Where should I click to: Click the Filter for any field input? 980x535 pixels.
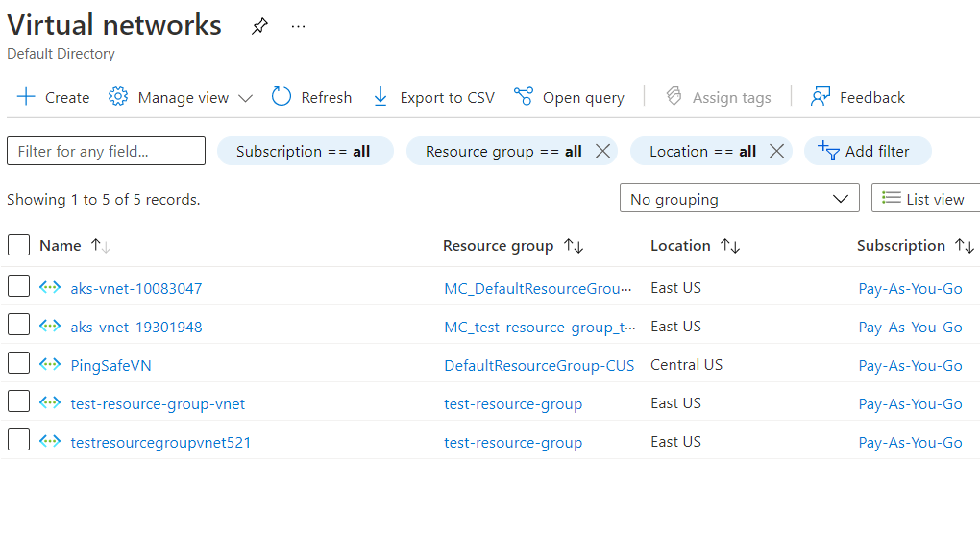[x=106, y=151]
